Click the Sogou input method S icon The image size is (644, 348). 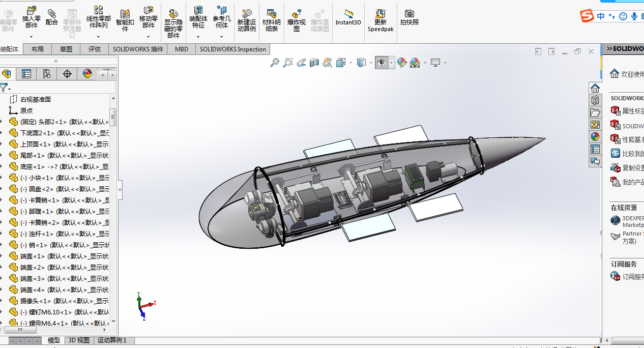click(x=588, y=16)
